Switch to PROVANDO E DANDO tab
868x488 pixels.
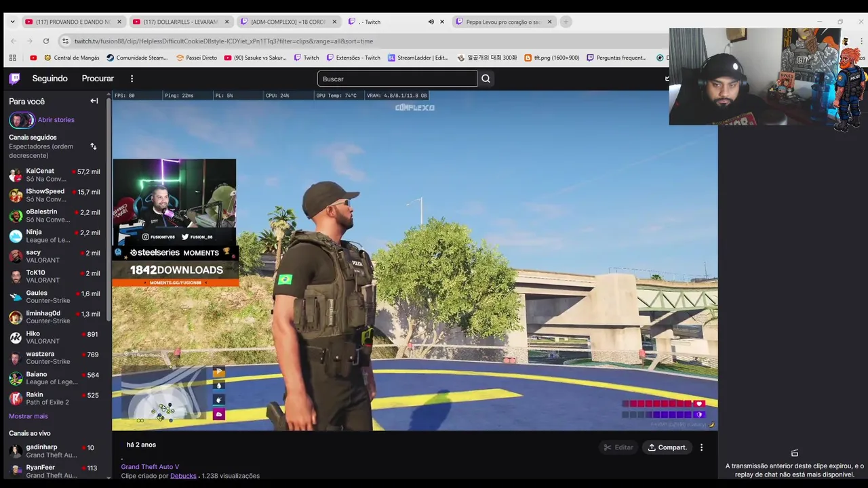click(73, 22)
